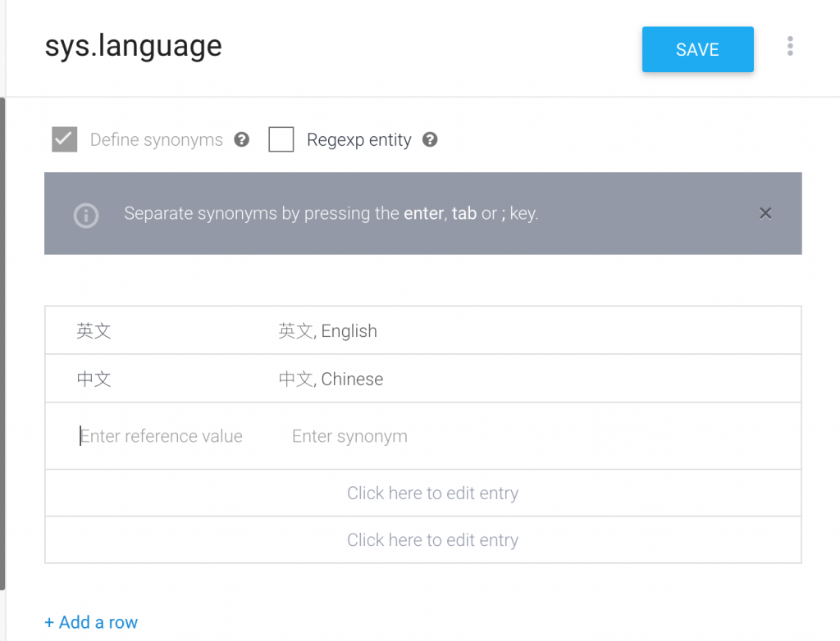Click the SAVE button
This screenshot has height=641, width=840.
pyautogui.click(x=697, y=49)
